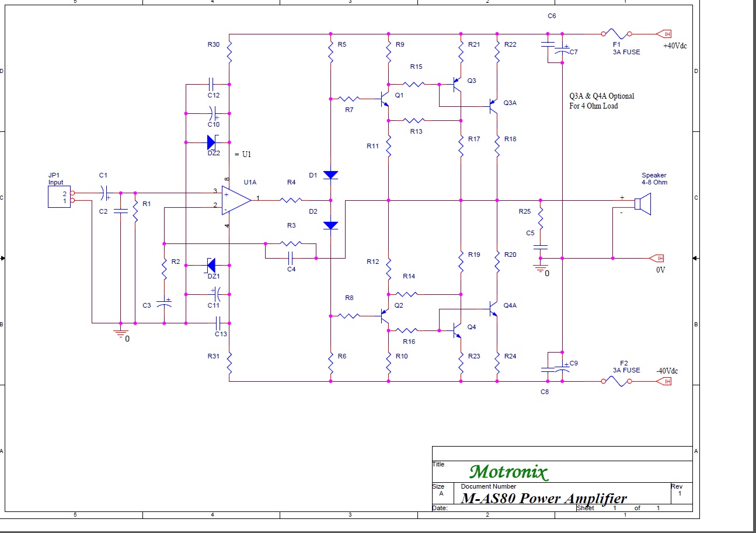Select the U1A op-amp symbol
This screenshot has height=533, width=756.
click(x=236, y=200)
